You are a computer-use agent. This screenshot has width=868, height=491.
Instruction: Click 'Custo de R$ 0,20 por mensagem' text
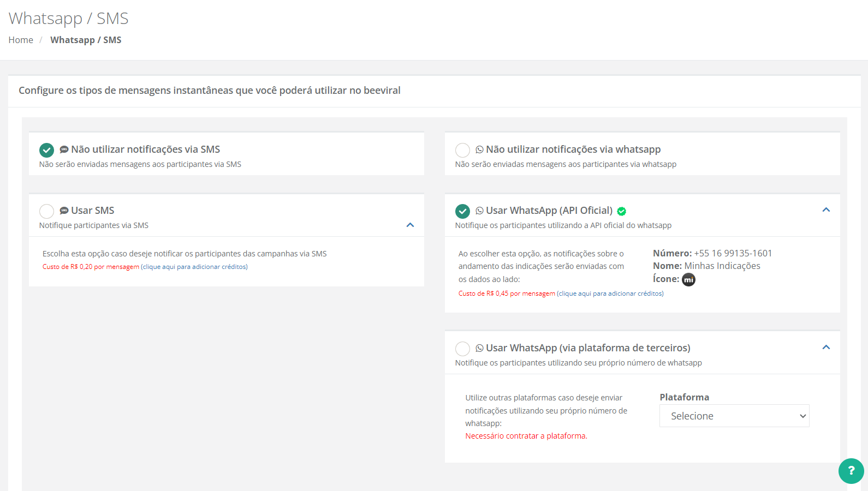click(x=91, y=267)
